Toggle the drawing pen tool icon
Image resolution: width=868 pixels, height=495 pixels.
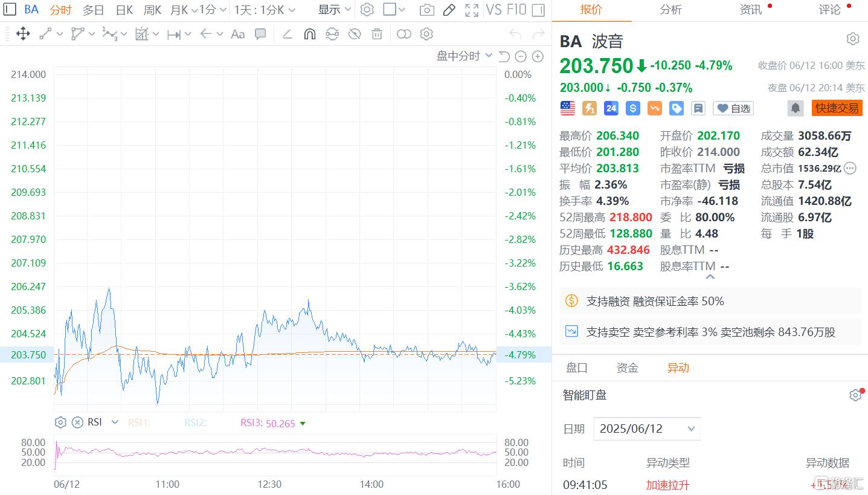pos(449,10)
